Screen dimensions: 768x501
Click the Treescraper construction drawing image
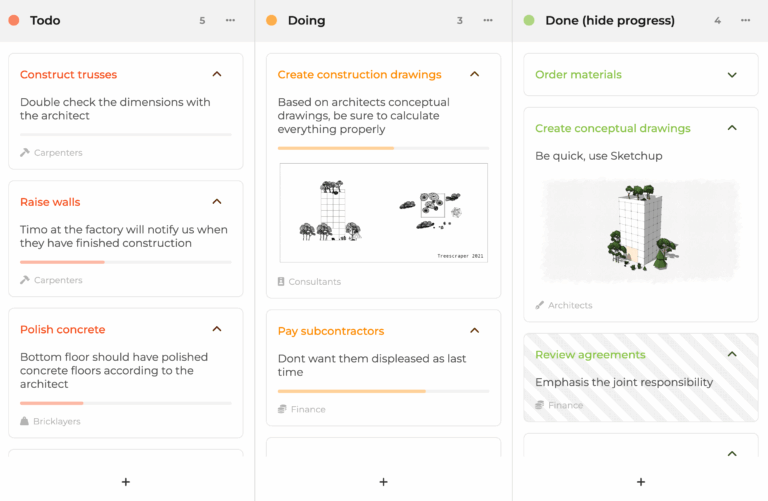pos(383,213)
